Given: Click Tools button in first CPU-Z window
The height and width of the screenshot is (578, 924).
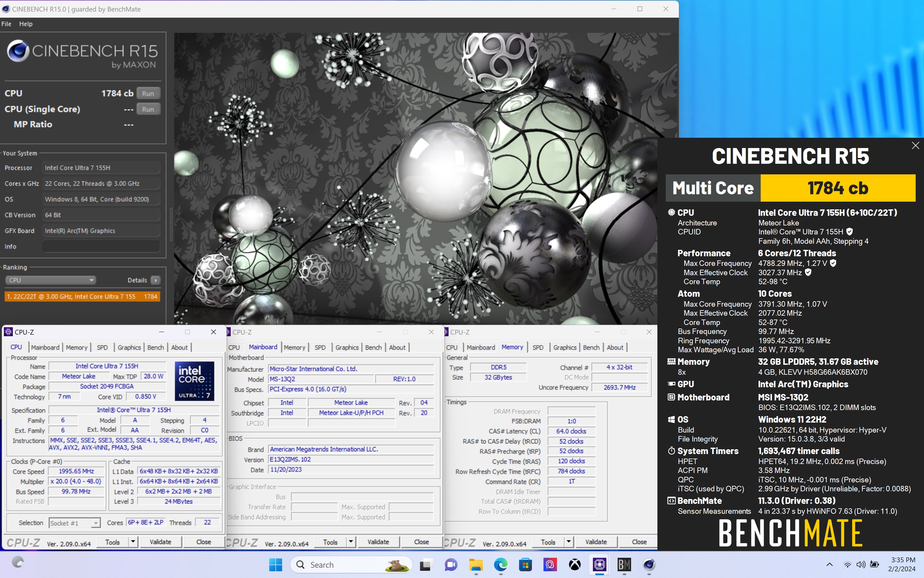Looking at the screenshot, I should tap(112, 542).
